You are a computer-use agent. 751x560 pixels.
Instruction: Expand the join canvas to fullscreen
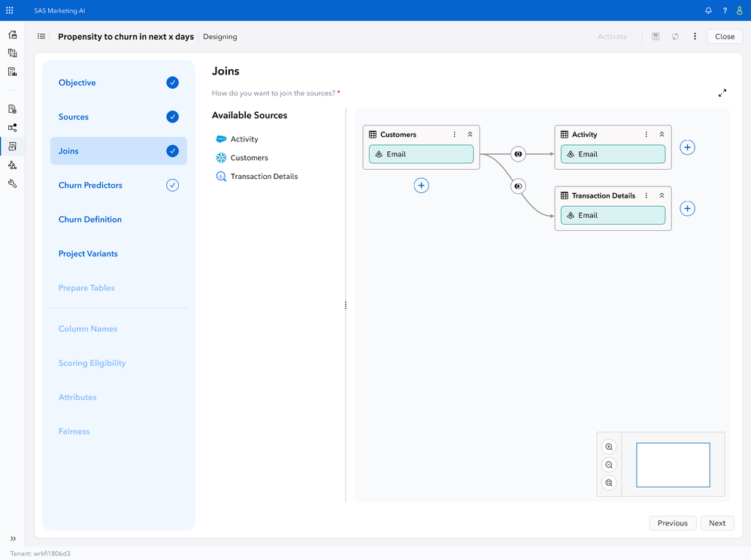(x=722, y=93)
